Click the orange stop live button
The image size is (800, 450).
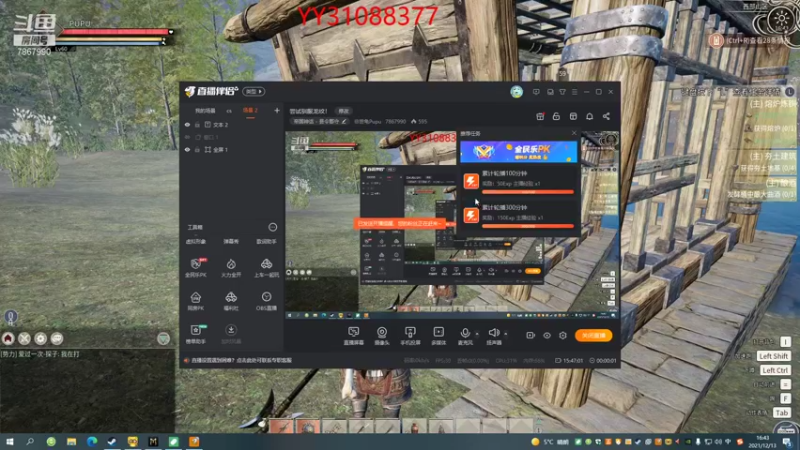[593, 335]
